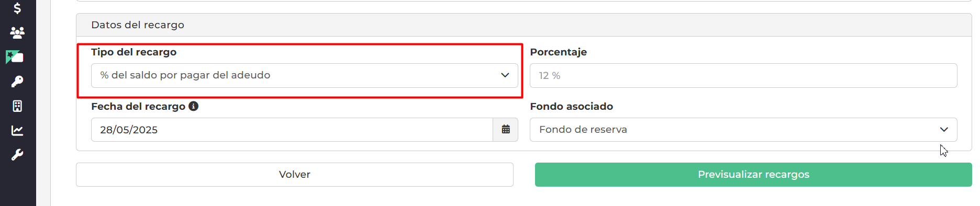Viewport: 980px width, 206px height.
Task: Click the Tipo del recargo label
Action: click(x=134, y=52)
